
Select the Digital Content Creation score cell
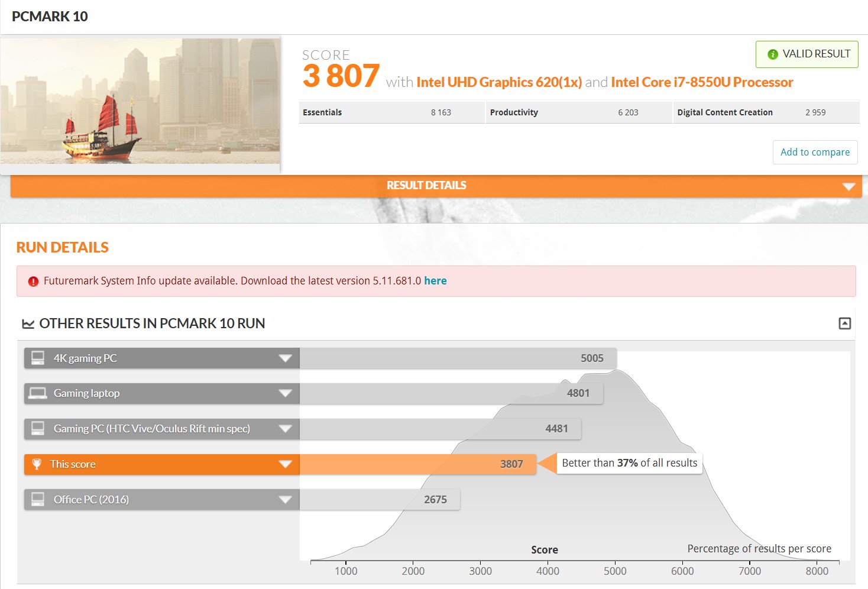[x=766, y=112]
